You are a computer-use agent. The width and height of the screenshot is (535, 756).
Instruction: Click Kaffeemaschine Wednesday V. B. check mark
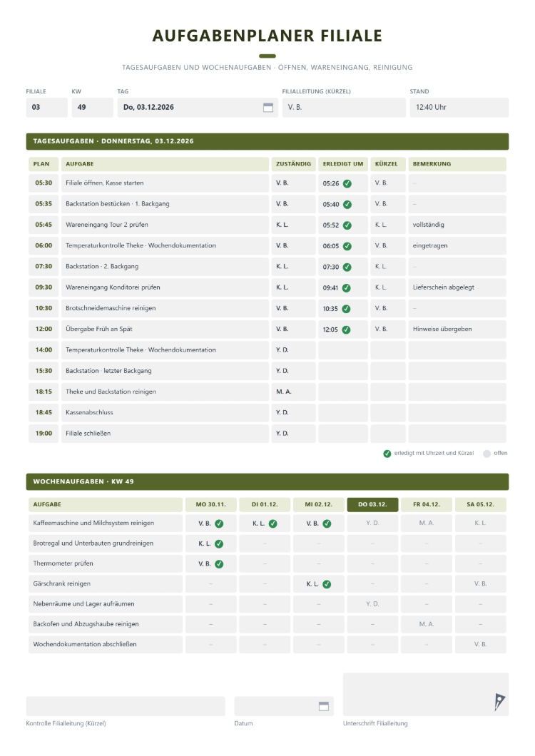point(327,523)
